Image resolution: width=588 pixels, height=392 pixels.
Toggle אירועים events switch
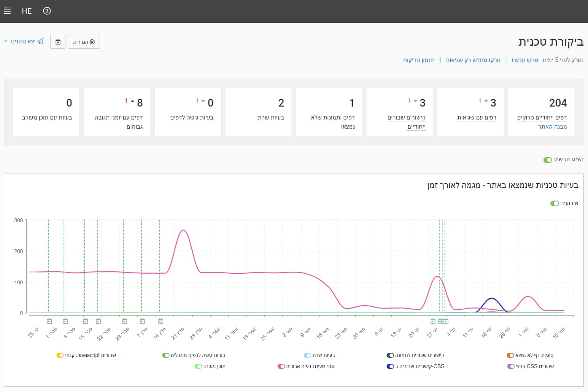point(554,204)
